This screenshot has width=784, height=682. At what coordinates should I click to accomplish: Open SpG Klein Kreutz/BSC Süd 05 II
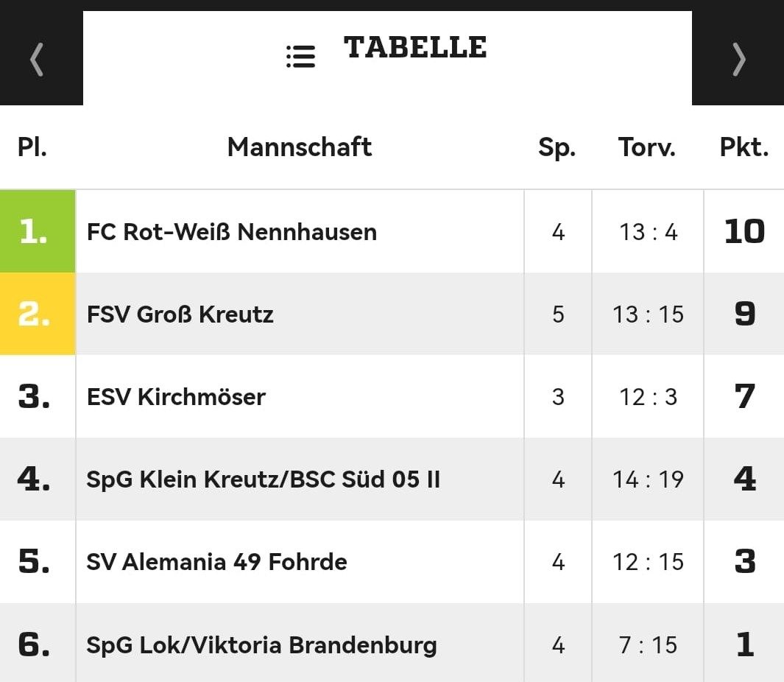point(263,479)
